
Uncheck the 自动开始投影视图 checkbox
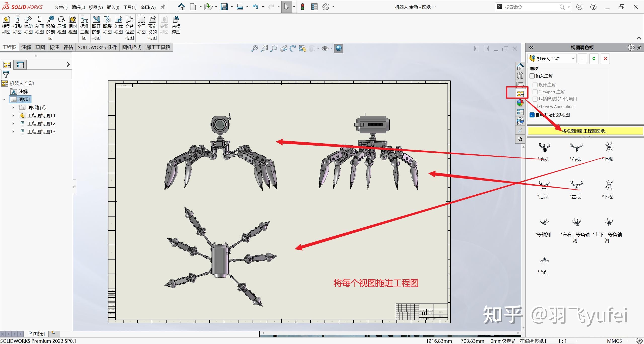pos(532,115)
